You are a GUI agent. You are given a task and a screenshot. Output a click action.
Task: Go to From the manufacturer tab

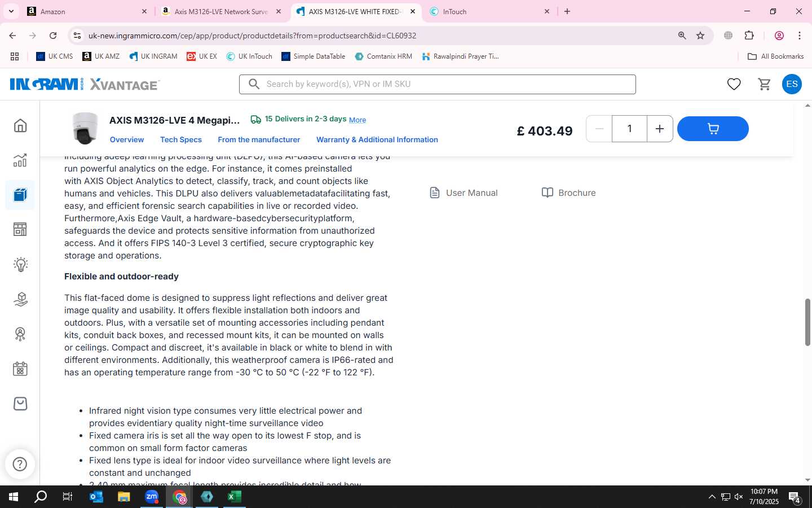(x=259, y=139)
